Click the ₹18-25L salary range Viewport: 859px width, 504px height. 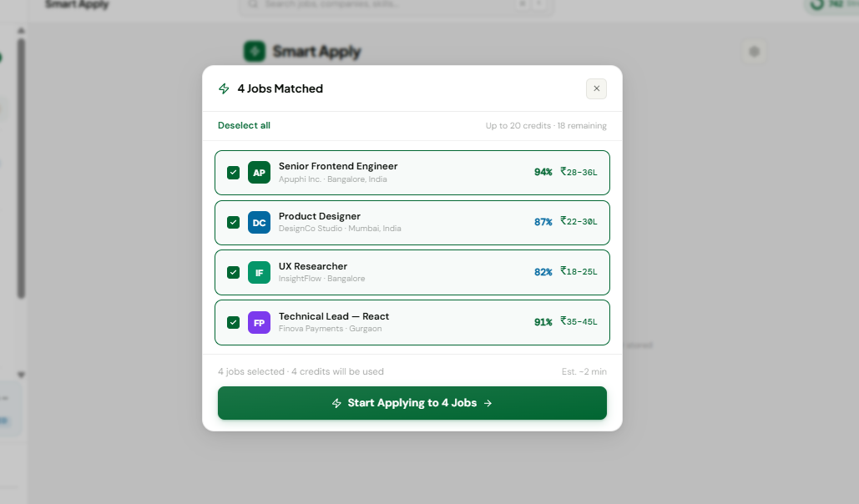coord(579,271)
